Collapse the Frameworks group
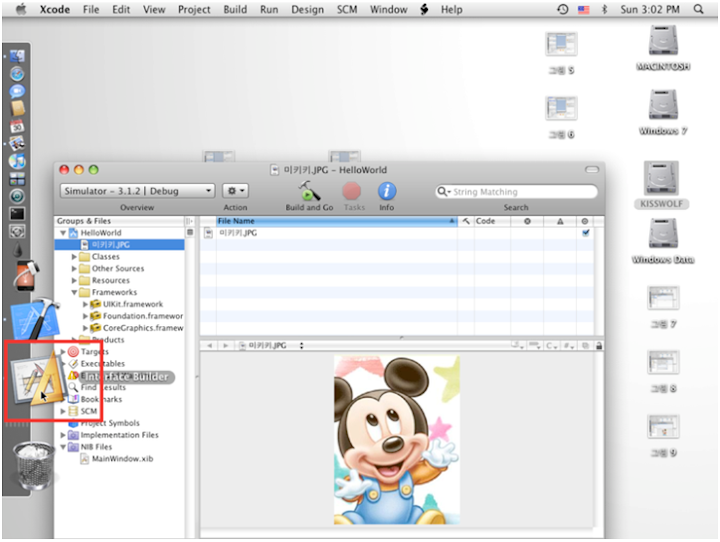Screen dimensions: 720x542 pyautogui.click(x=74, y=293)
